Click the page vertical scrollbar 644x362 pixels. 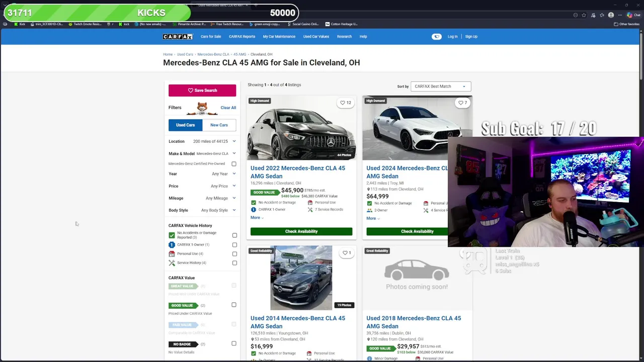tap(641, 55)
